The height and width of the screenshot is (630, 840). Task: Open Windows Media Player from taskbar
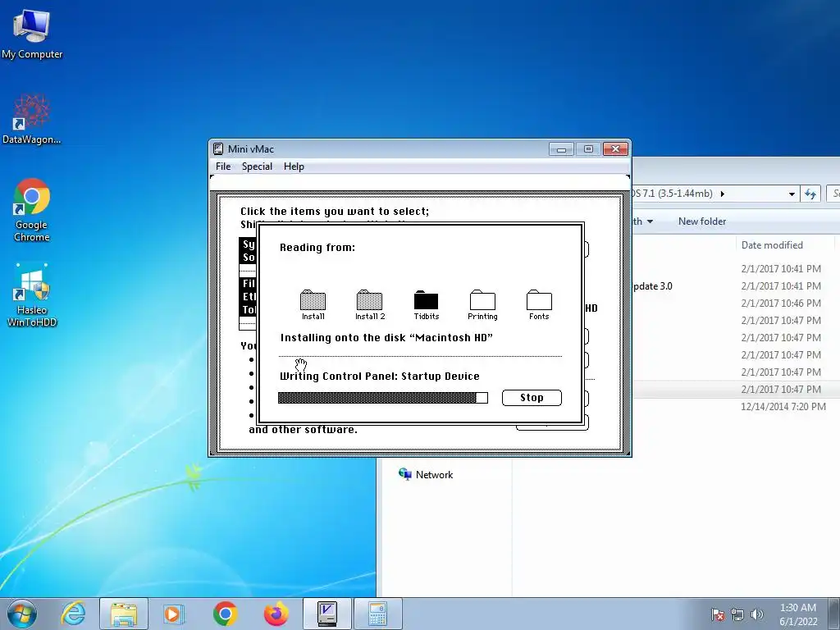(174, 614)
